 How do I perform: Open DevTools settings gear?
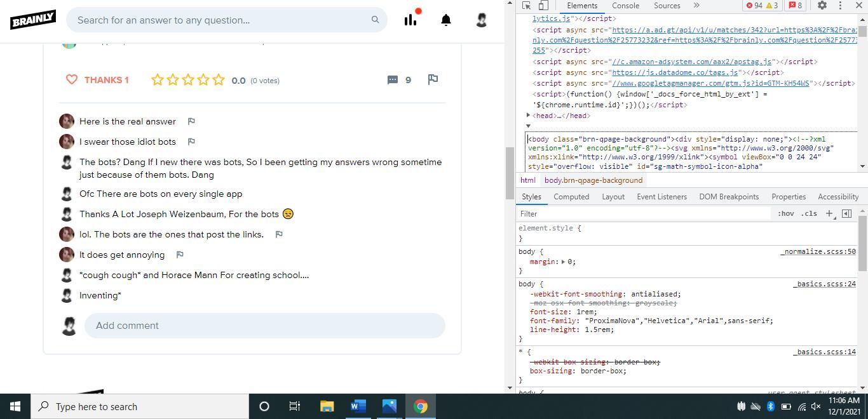(822, 5)
